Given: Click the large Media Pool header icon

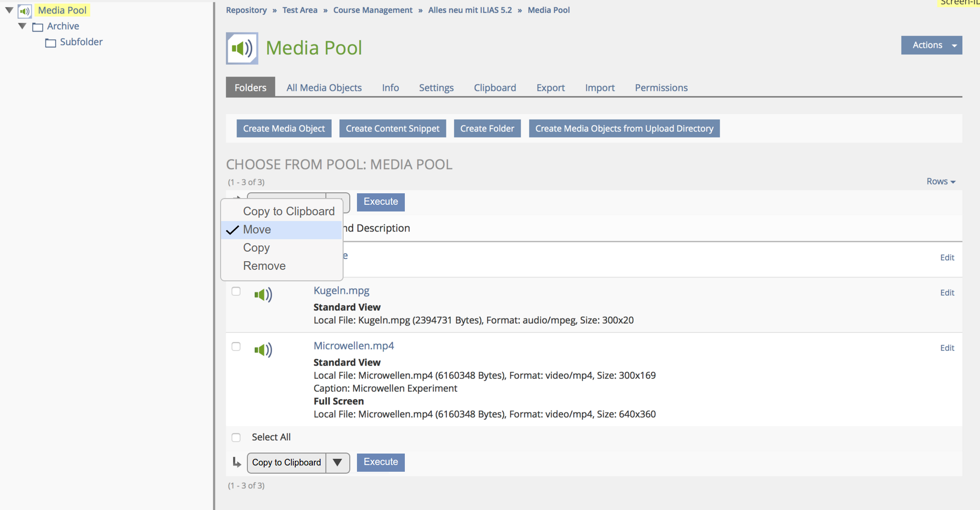Looking at the screenshot, I should [242, 48].
